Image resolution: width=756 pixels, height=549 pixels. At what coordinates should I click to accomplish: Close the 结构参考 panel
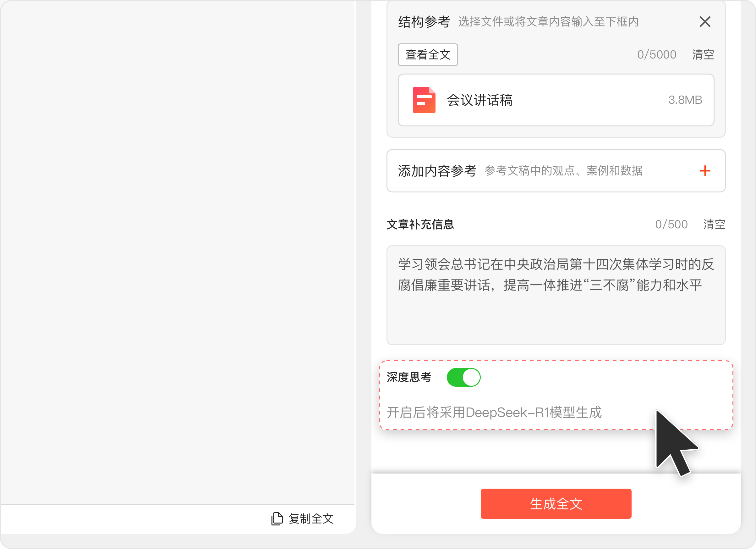pos(705,22)
